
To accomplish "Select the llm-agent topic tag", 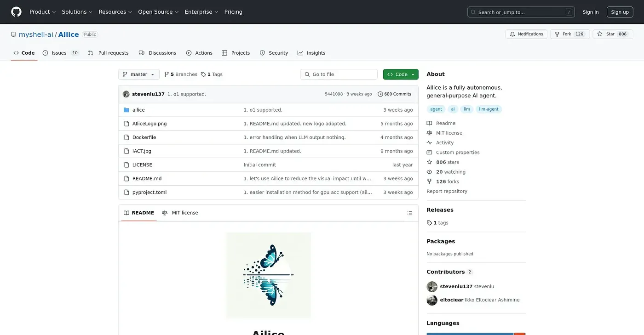I will [x=489, y=109].
